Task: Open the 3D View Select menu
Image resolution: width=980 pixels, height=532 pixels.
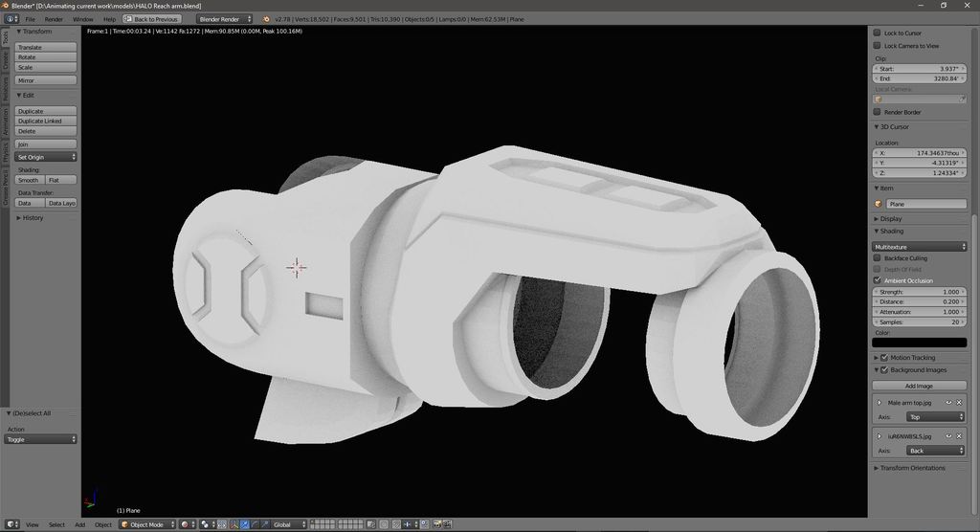Action: click(56, 524)
